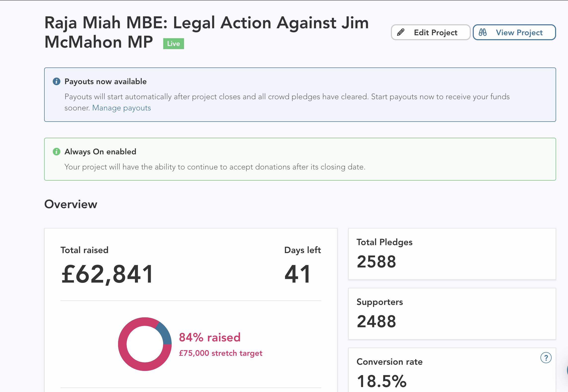Click the 41 days left figure

coord(298,274)
